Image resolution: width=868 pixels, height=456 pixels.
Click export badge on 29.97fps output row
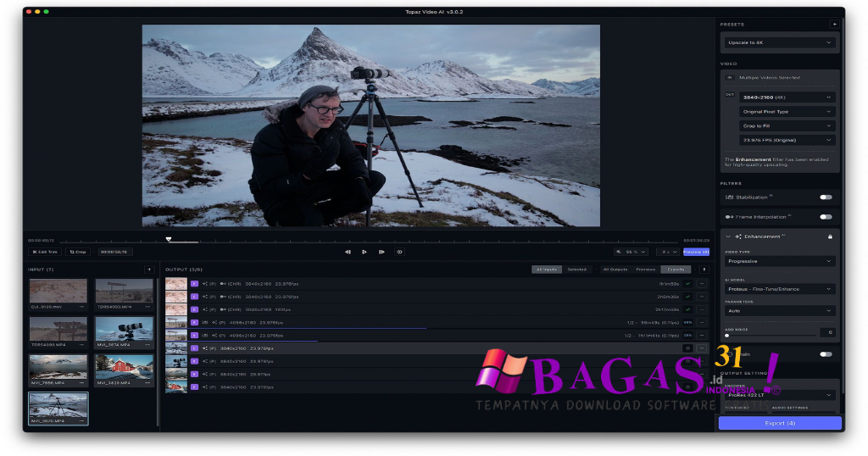[x=194, y=374]
